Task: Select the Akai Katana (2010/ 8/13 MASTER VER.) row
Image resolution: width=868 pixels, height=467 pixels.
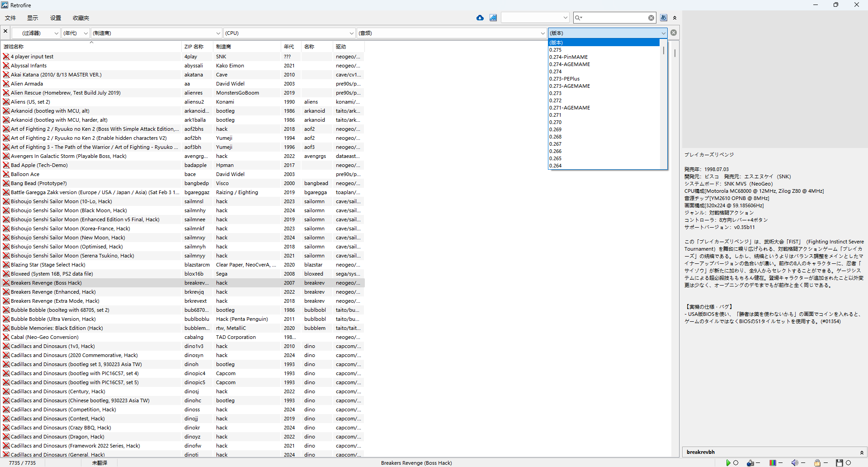Action: pyautogui.click(x=183, y=75)
